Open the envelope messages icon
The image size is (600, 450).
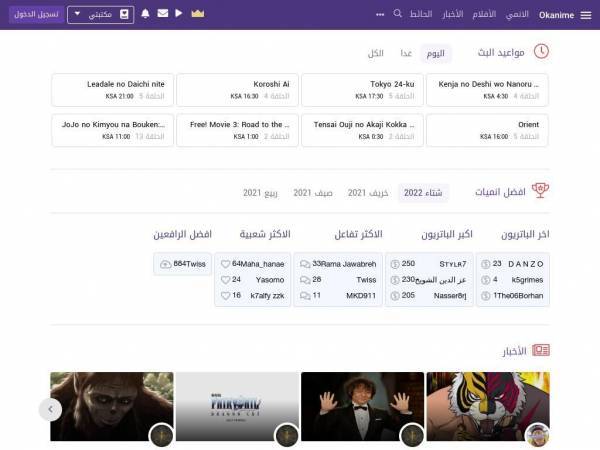[163, 13]
